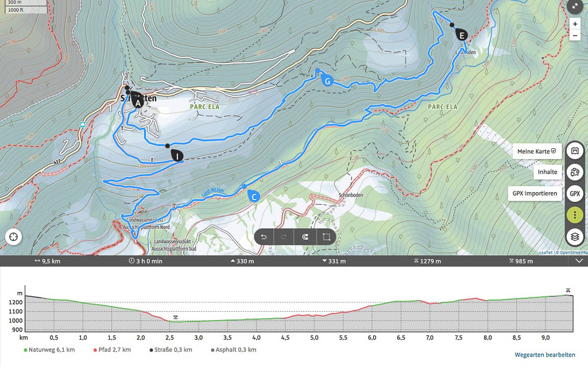Zoom out of the map
This screenshot has width=588, height=368.
pyautogui.click(x=575, y=36)
